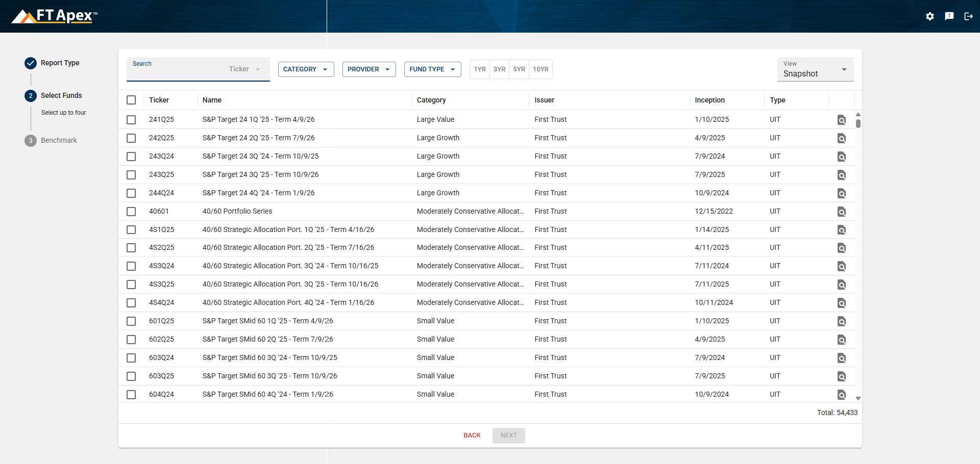The height and width of the screenshot is (464, 980).
Task: Select the 1YR period tab
Action: coord(480,69)
